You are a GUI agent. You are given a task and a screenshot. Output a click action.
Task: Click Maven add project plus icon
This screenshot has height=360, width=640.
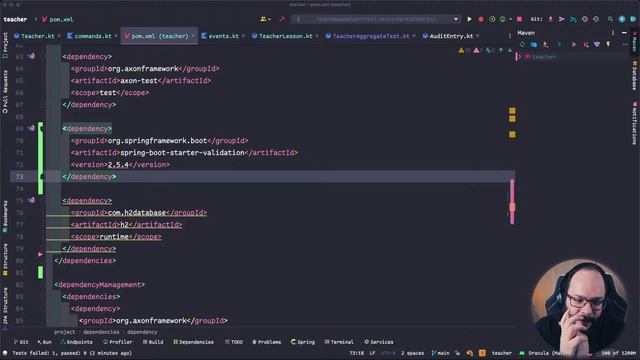pyautogui.click(x=560, y=44)
